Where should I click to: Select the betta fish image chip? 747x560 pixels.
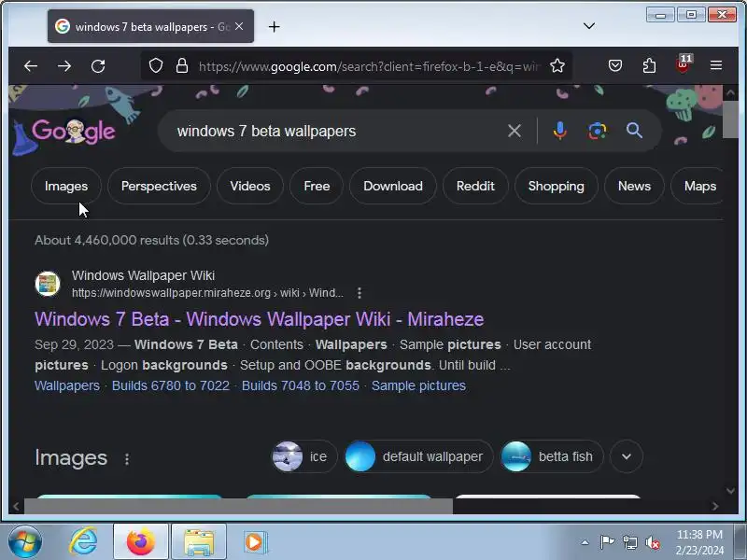(552, 456)
